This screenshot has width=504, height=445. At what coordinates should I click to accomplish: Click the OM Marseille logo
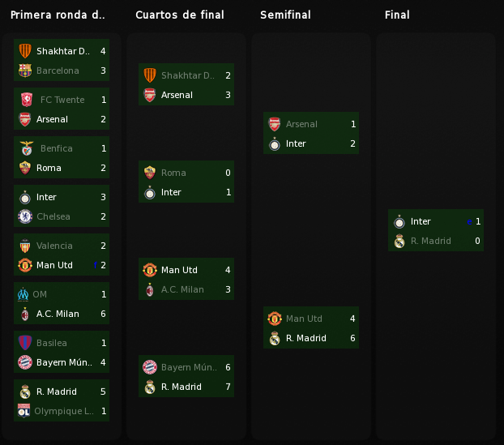tap(23, 294)
